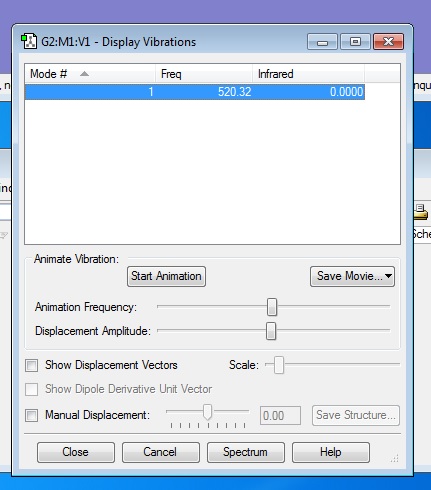Screen dimensions: 431x490
Task: Maximize the Display Vibrations window
Action: (355, 42)
